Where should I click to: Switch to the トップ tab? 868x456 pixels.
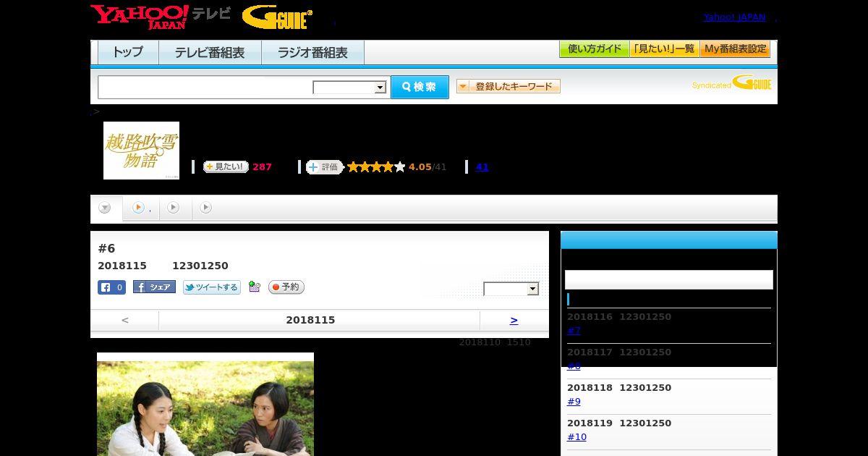tap(128, 53)
